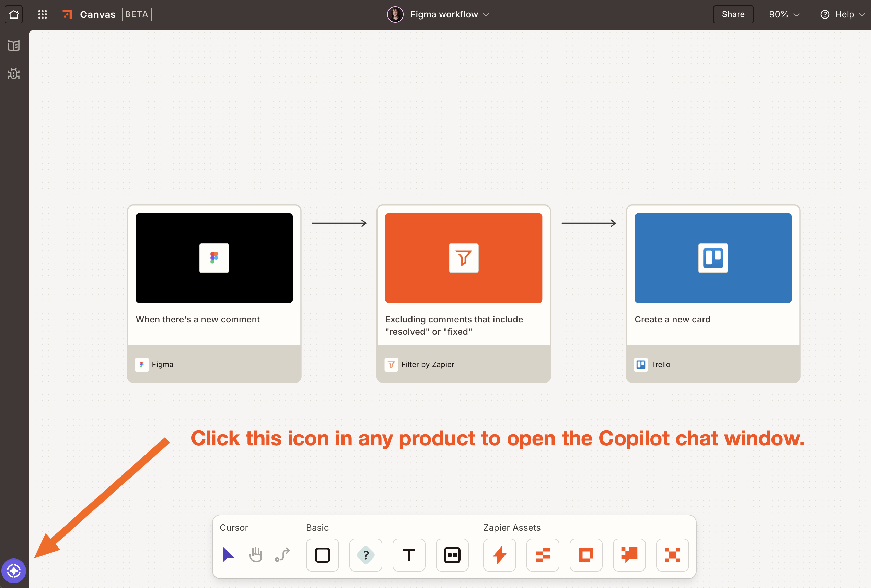Select the arrow between Filter and Trello cards
Viewport: 871px width, 588px height.
[589, 223]
